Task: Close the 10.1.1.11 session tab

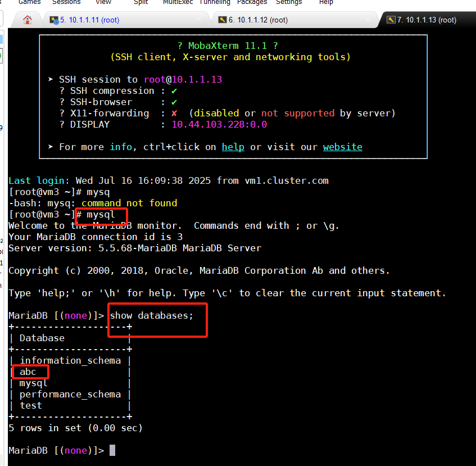Action: click(x=199, y=20)
